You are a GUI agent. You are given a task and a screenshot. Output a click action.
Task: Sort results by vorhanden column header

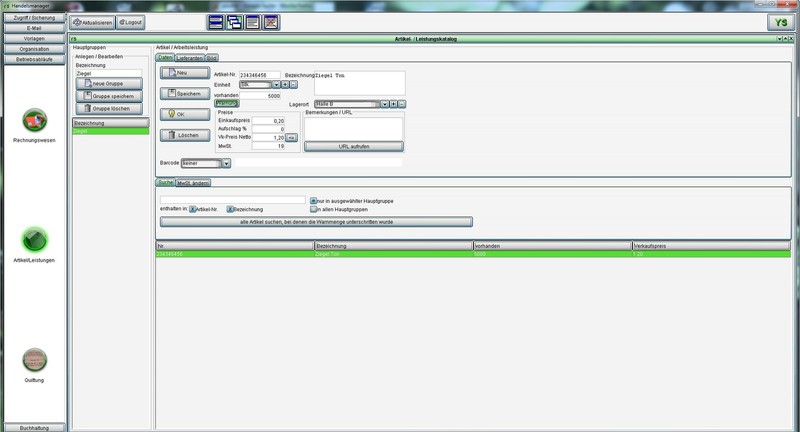coord(553,246)
